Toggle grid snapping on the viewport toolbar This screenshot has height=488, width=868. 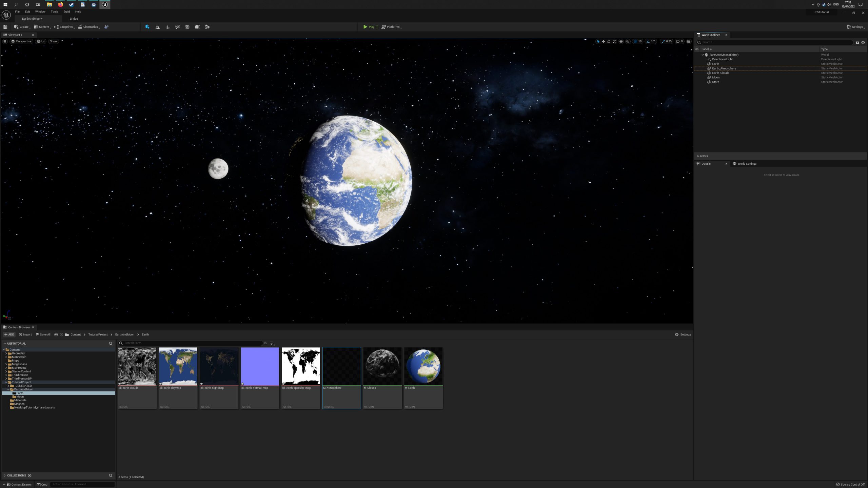coord(635,41)
